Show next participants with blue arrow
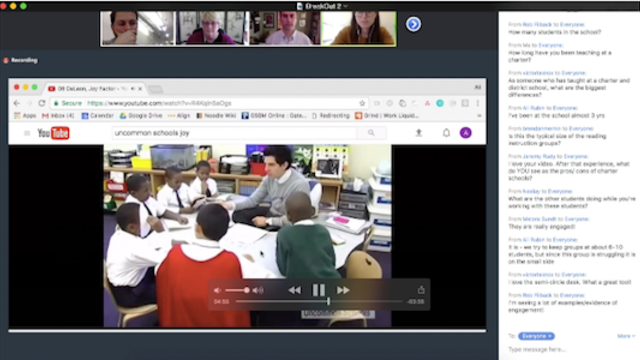This screenshot has height=360, width=640. pyautogui.click(x=413, y=24)
